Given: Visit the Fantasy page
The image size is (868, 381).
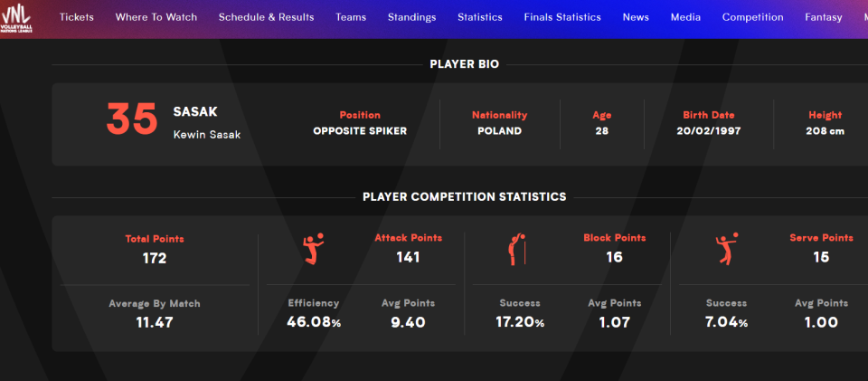Looking at the screenshot, I should pyautogui.click(x=823, y=17).
